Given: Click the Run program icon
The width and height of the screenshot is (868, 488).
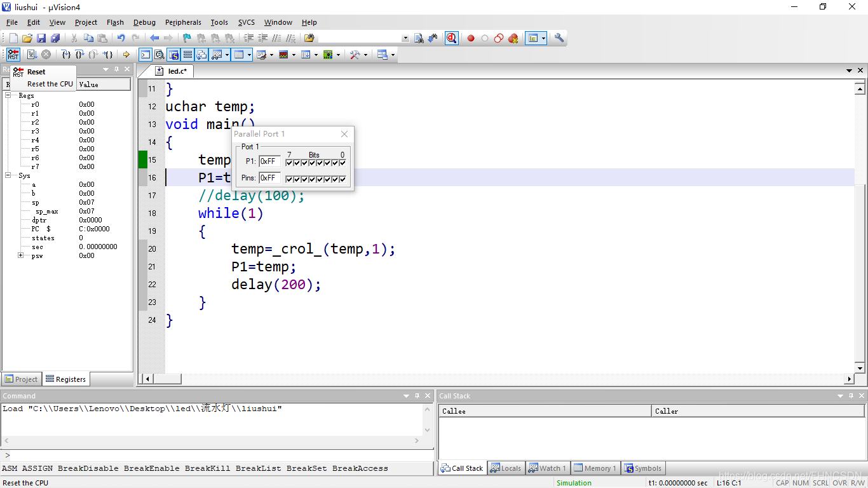Looking at the screenshot, I should point(32,55).
